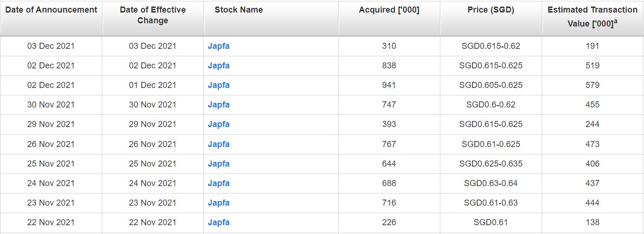Open Japfa link in 03 Dec 2021 row
This screenshot has width=644, height=234.
(x=219, y=46)
